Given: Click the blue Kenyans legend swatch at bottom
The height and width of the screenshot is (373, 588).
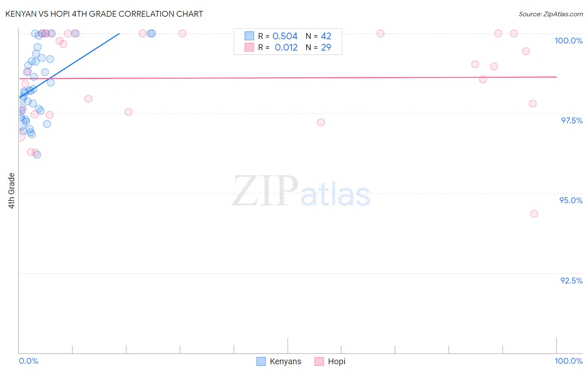Looking at the screenshot, I should pos(261,361).
